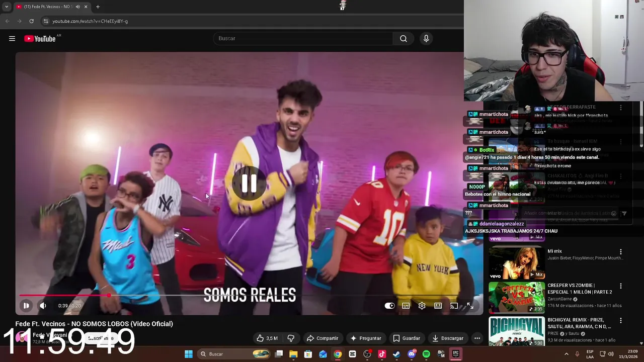This screenshot has height=362, width=644.
Task: Change the ESP LAA input language
Action: coord(590,354)
